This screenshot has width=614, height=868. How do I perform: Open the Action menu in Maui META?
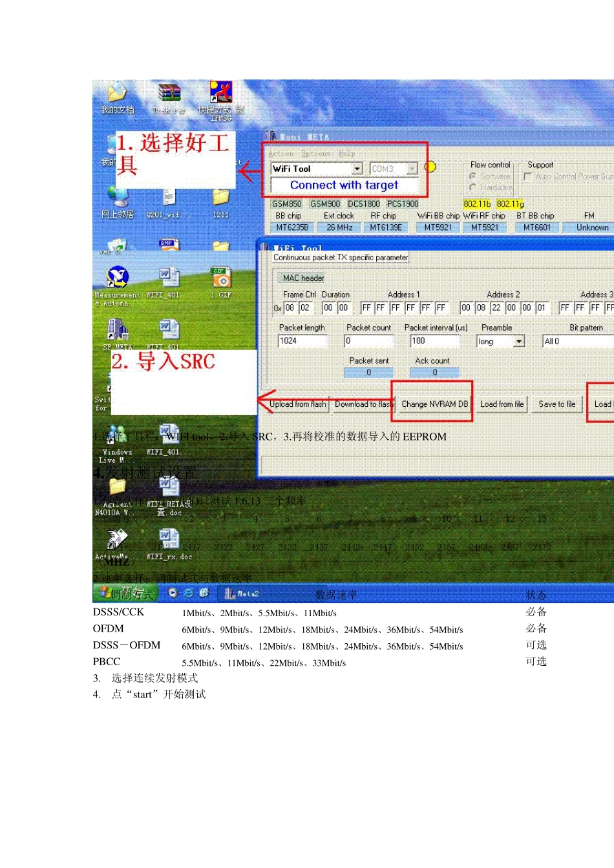pyautogui.click(x=281, y=154)
